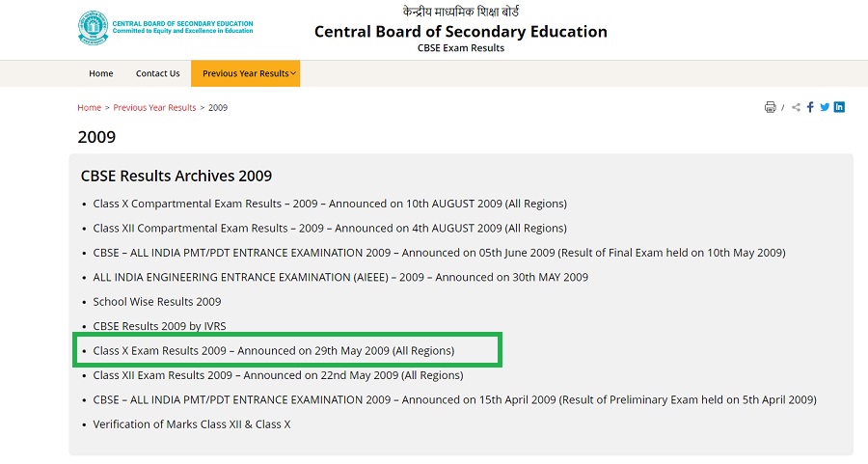Click the Home breadcrumb link
Image resolution: width=868 pixels, height=464 pixels.
click(89, 108)
